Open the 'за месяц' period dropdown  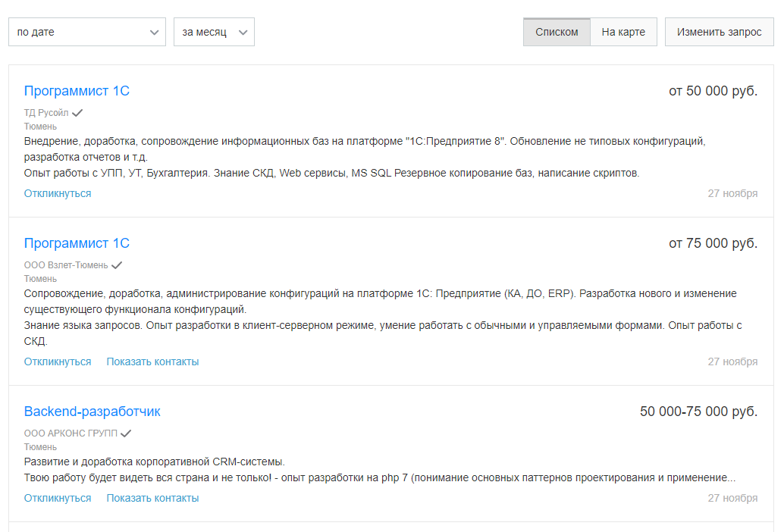(x=214, y=32)
